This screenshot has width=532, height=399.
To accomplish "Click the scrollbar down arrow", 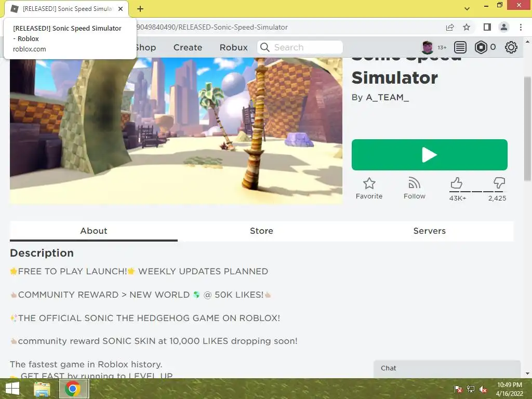I will [x=527, y=374].
